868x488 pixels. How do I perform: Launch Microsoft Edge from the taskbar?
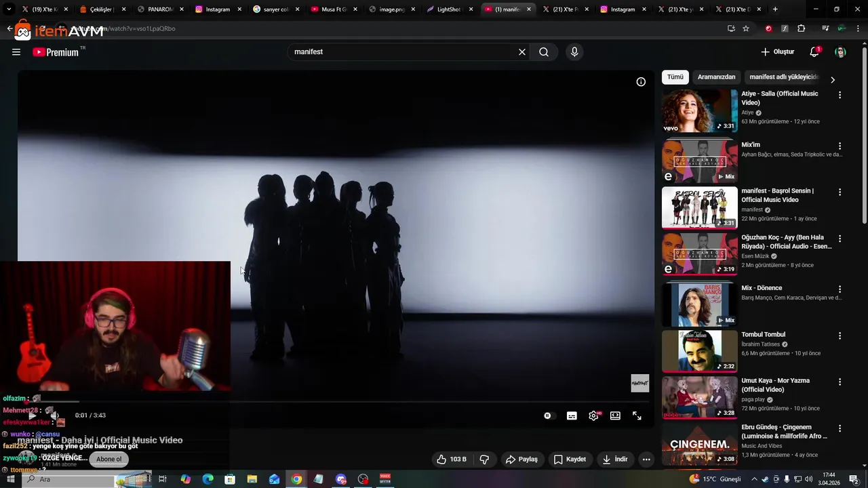pos(208,479)
